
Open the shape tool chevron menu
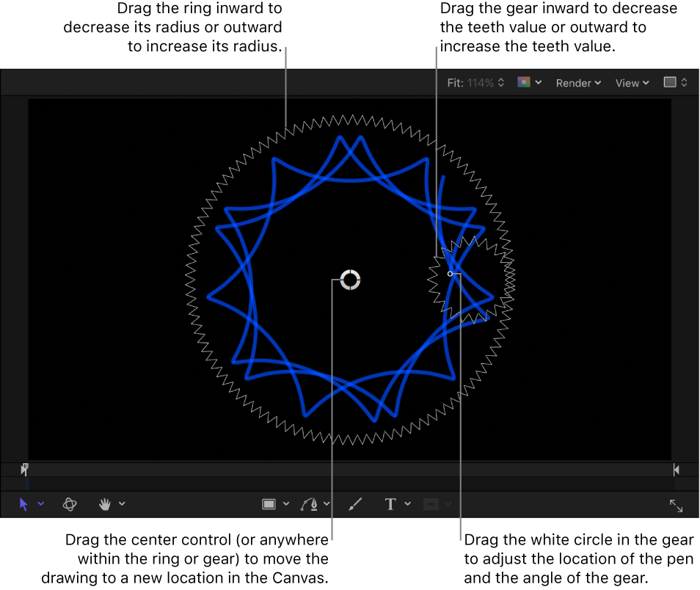pyautogui.click(x=285, y=504)
